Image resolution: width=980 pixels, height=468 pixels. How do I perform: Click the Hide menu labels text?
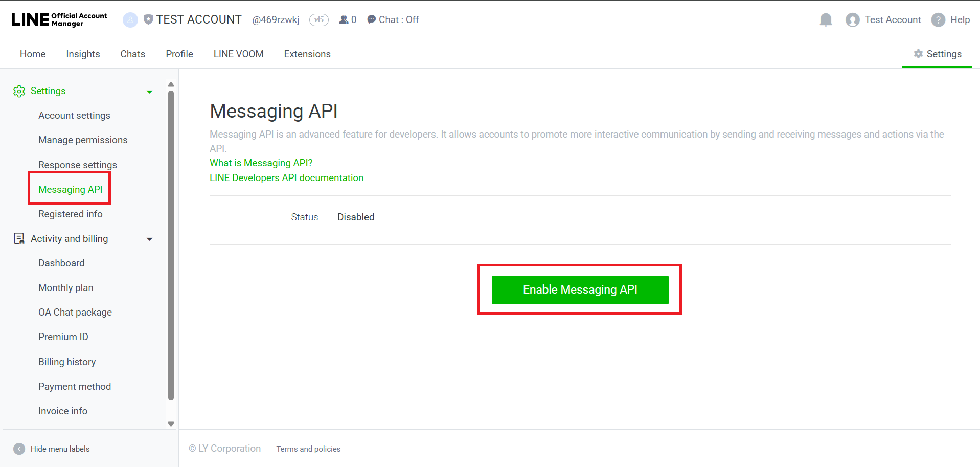point(60,449)
